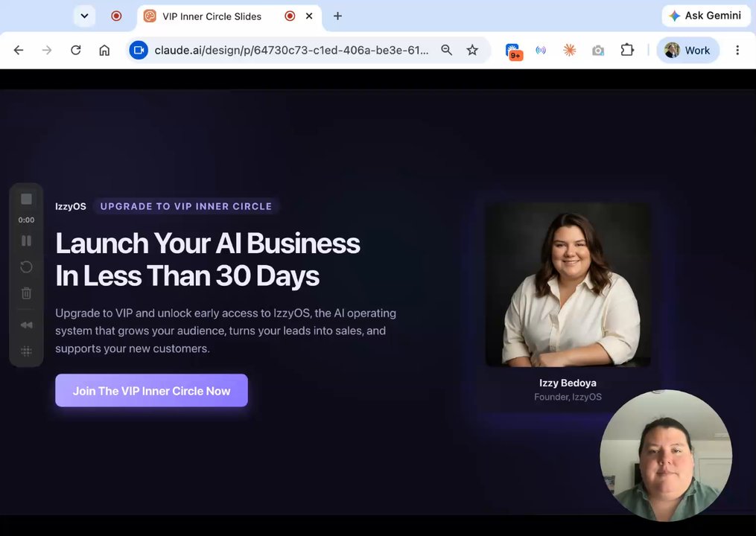Open the Extensions puzzle icon
The width and height of the screenshot is (756, 536).
point(627,50)
